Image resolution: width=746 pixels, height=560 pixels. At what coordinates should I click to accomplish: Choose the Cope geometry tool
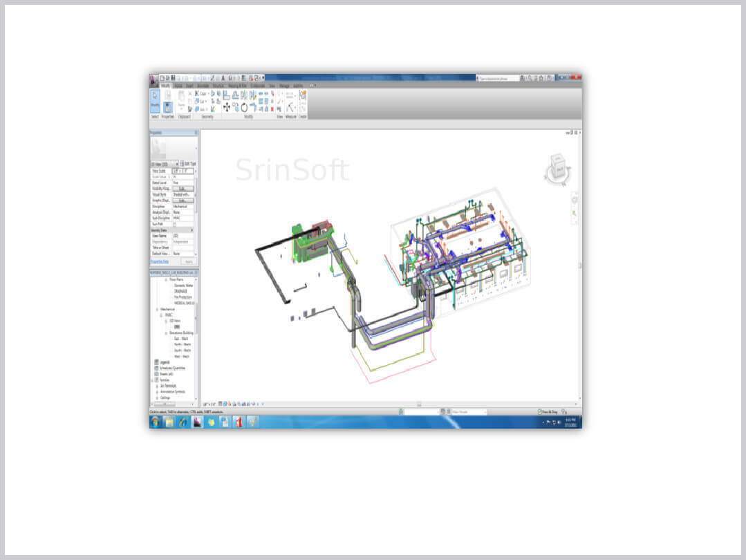pos(201,94)
